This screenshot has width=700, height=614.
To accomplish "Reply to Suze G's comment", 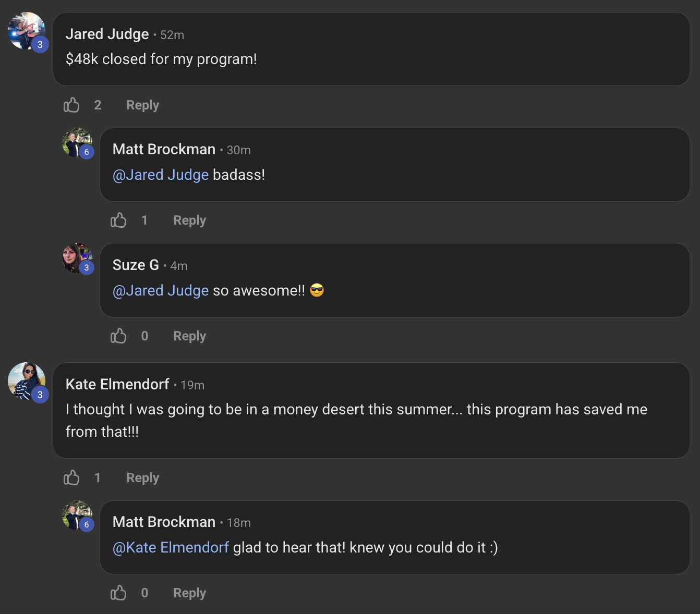I will (189, 336).
